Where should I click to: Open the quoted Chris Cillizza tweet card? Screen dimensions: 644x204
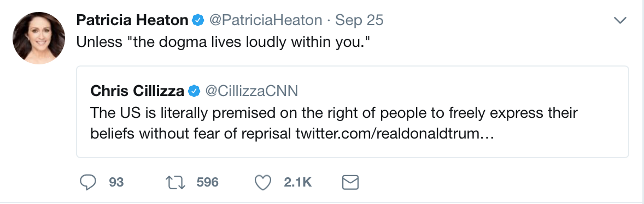353,111
